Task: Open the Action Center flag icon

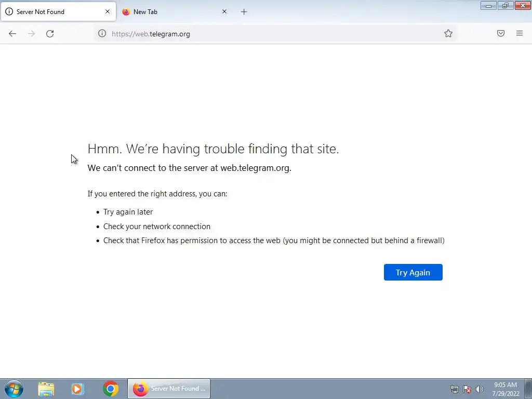Action: pyautogui.click(x=467, y=389)
